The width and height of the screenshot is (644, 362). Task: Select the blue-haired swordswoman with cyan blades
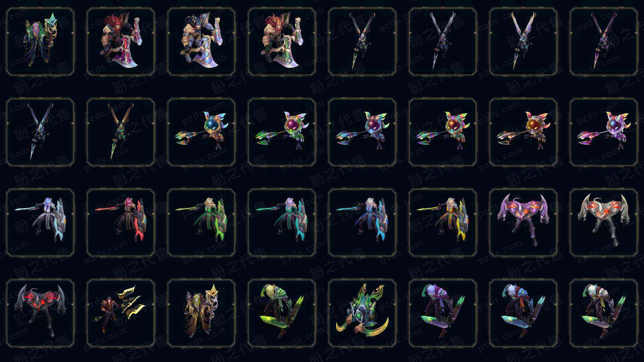(x=40, y=223)
